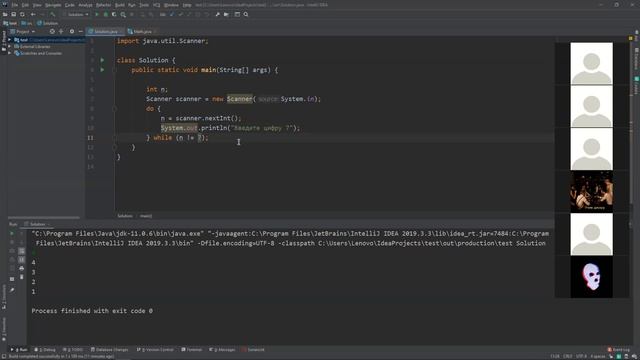
Task: Click the Git update project icon
Action: (x=171, y=14)
